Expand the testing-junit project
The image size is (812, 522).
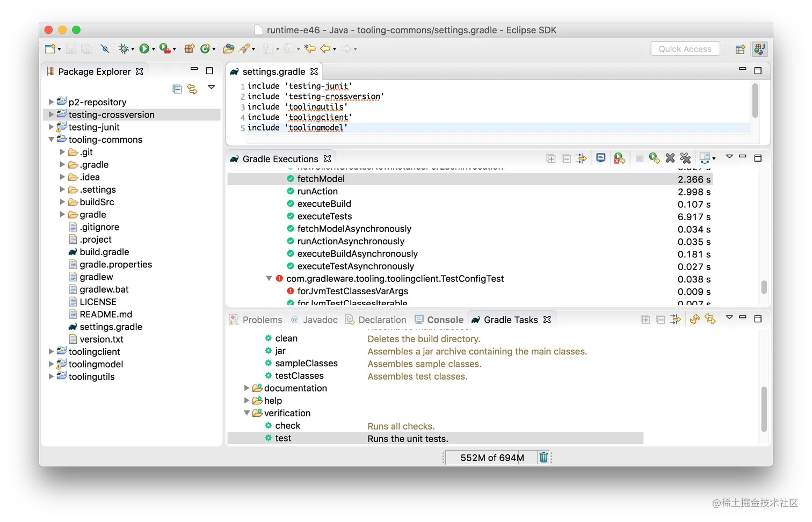tap(51, 127)
